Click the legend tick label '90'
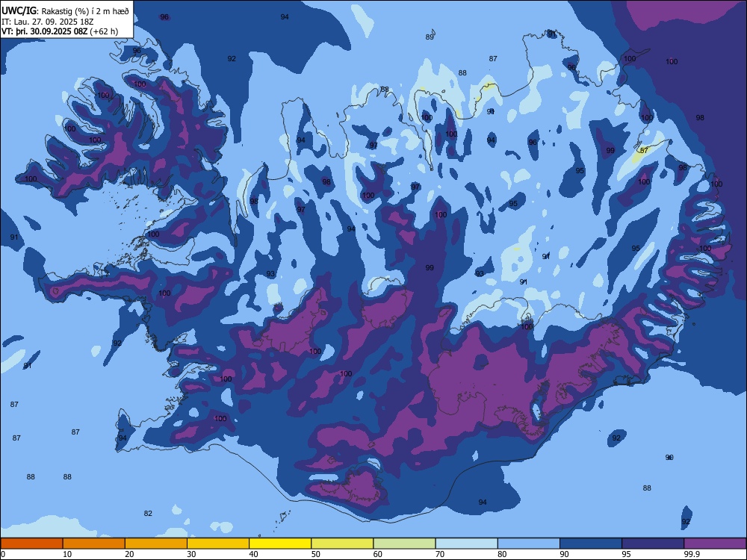This screenshot has height=560, width=747. coord(565,554)
